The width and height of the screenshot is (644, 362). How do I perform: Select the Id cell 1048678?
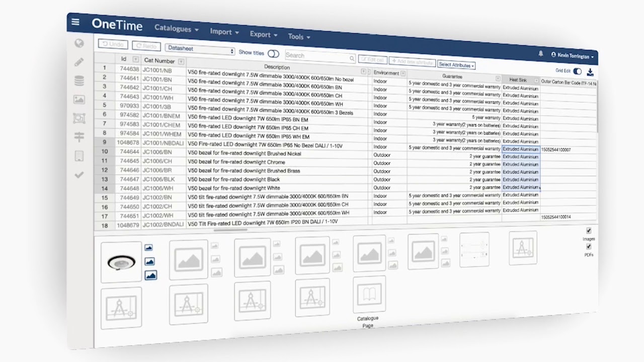coord(128,143)
